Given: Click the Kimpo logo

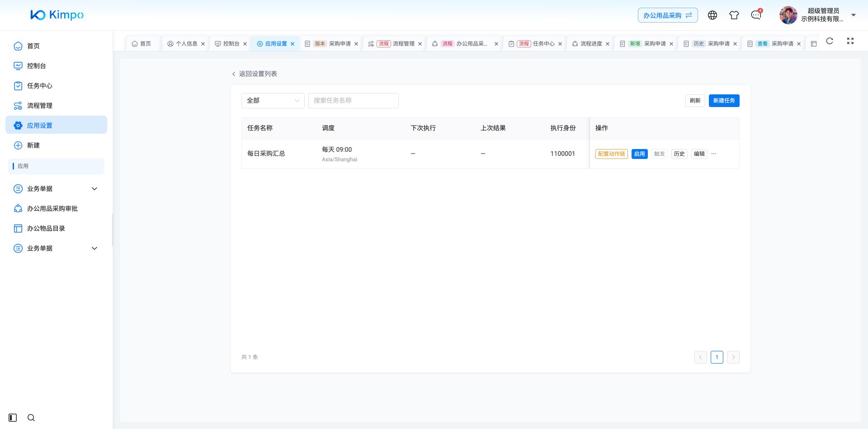Looking at the screenshot, I should click(57, 15).
